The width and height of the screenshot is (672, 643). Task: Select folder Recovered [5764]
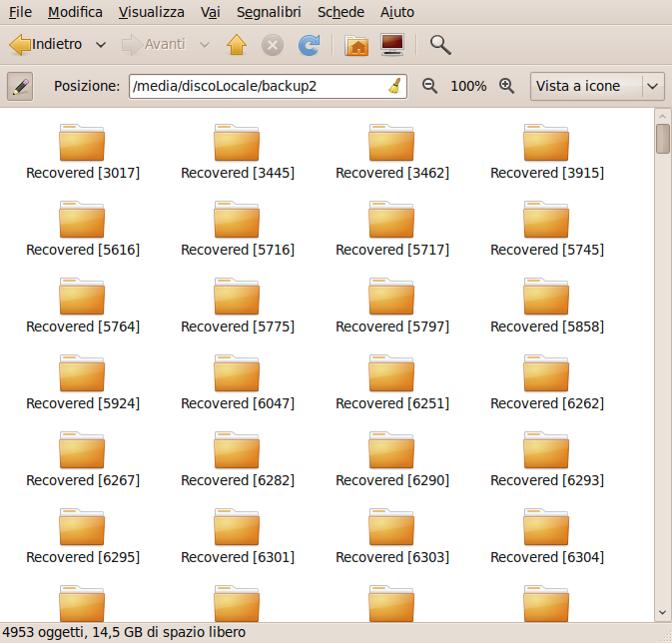82,307
